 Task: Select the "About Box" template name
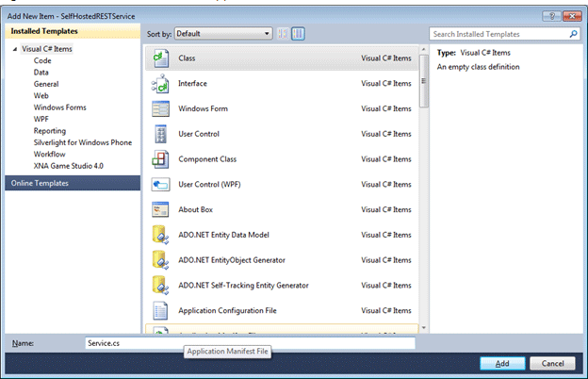pos(195,209)
